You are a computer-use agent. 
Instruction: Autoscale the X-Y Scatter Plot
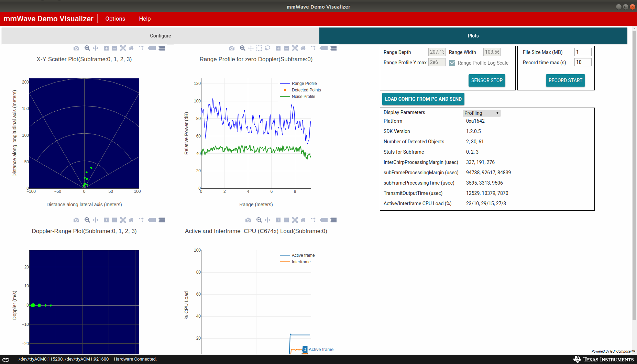tap(123, 48)
